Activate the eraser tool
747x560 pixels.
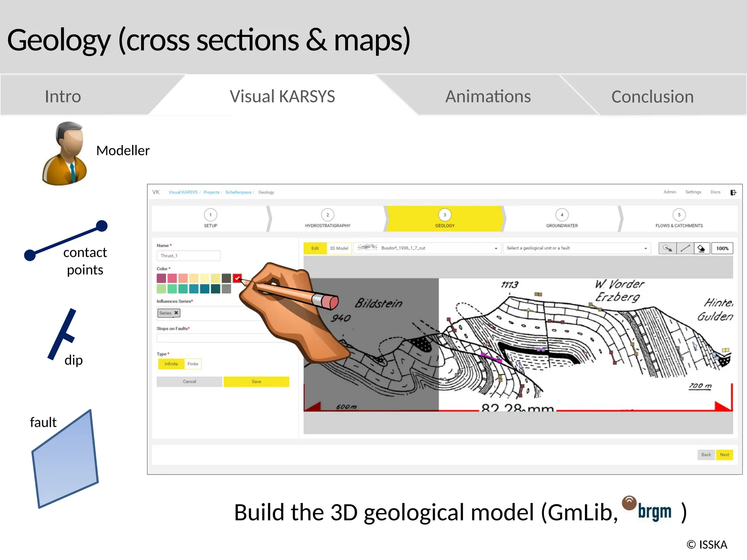[x=701, y=248]
